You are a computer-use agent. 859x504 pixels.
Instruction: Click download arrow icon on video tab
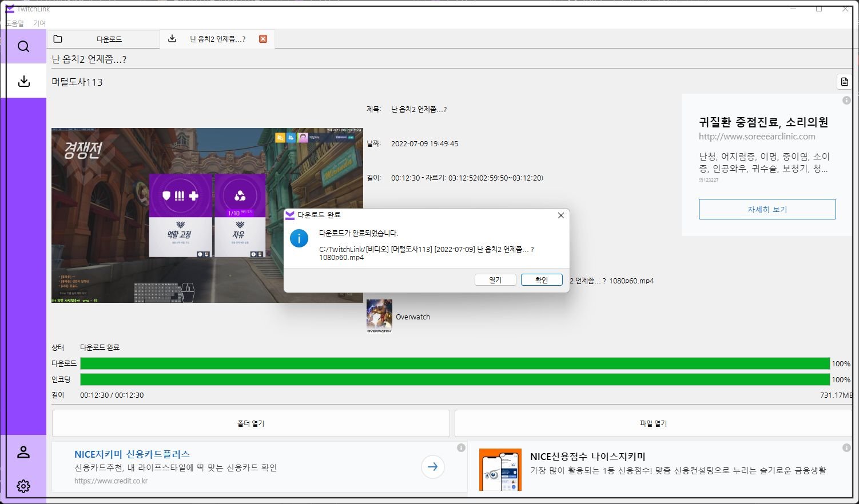(x=172, y=39)
